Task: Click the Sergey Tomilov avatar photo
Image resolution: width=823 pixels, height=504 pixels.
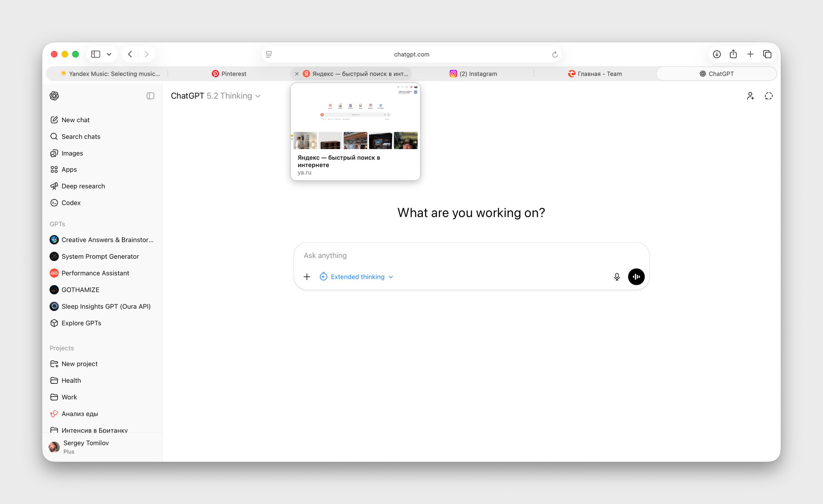Action: pos(54,447)
